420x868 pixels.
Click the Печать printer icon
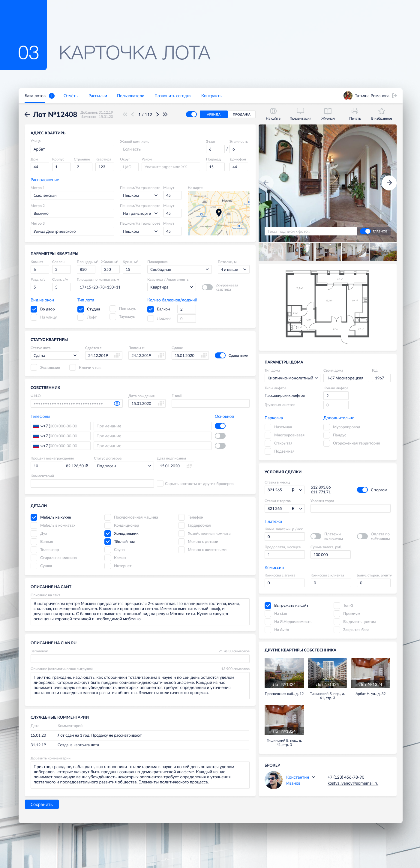(x=355, y=111)
